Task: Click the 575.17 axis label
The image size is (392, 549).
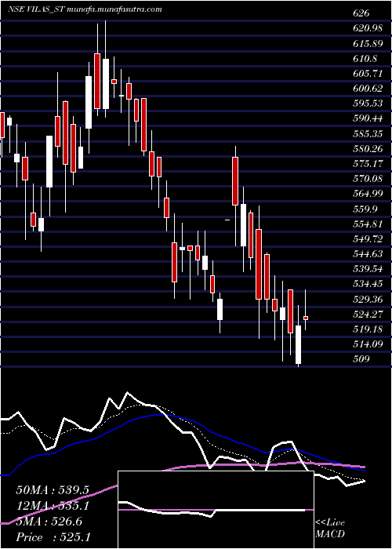Action: click(368, 164)
